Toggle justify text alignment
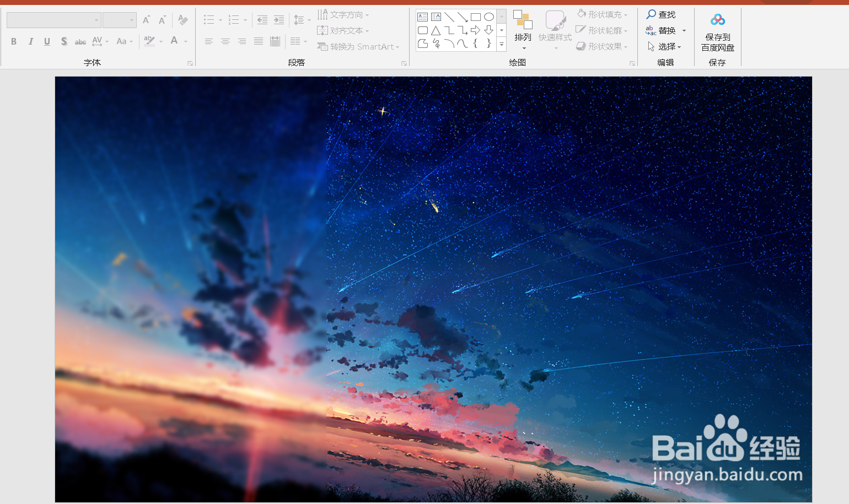849x504 pixels. click(259, 41)
